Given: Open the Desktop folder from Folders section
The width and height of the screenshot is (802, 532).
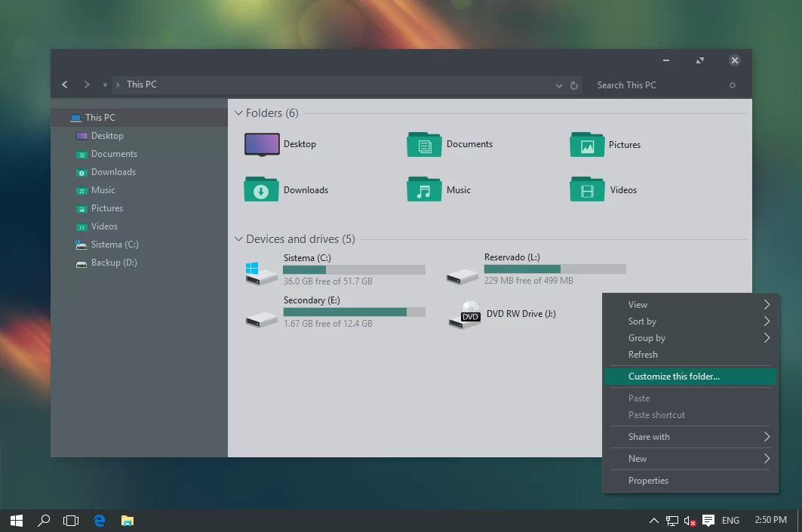Looking at the screenshot, I should [x=260, y=144].
